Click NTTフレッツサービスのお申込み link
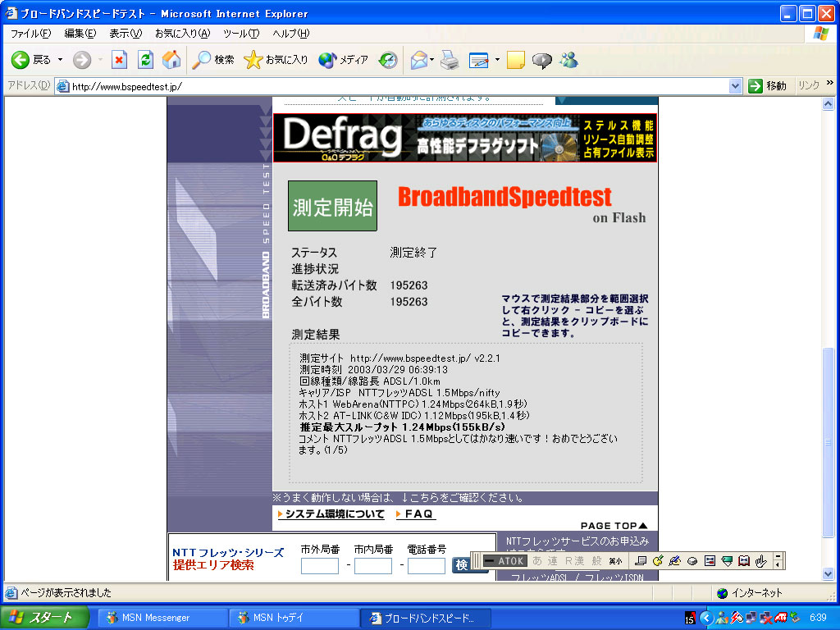 point(577,541)
